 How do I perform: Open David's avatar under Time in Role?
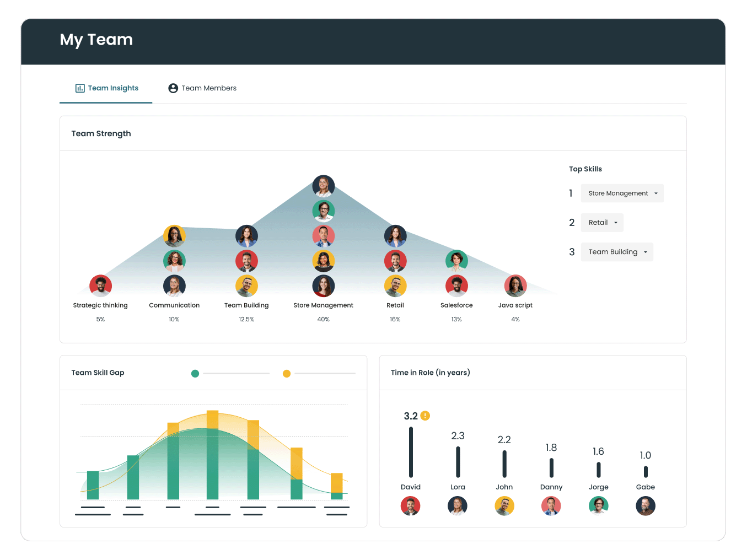[410, 505]
